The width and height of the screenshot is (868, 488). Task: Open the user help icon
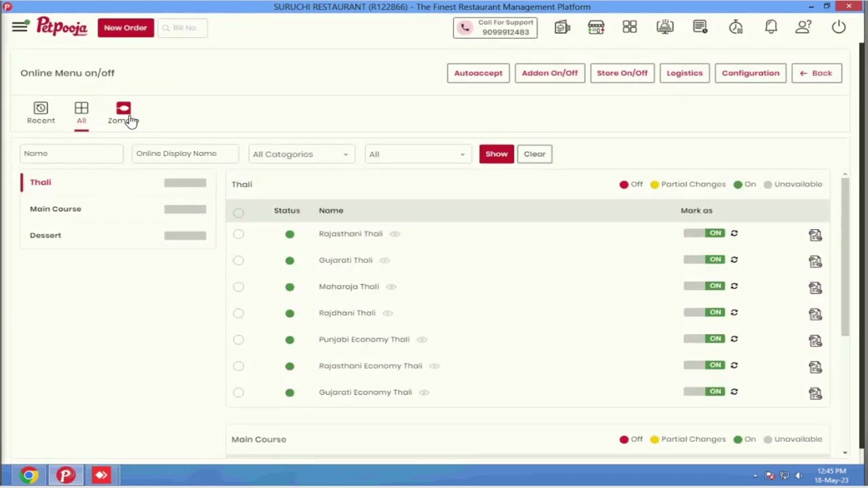pos(804,27)
